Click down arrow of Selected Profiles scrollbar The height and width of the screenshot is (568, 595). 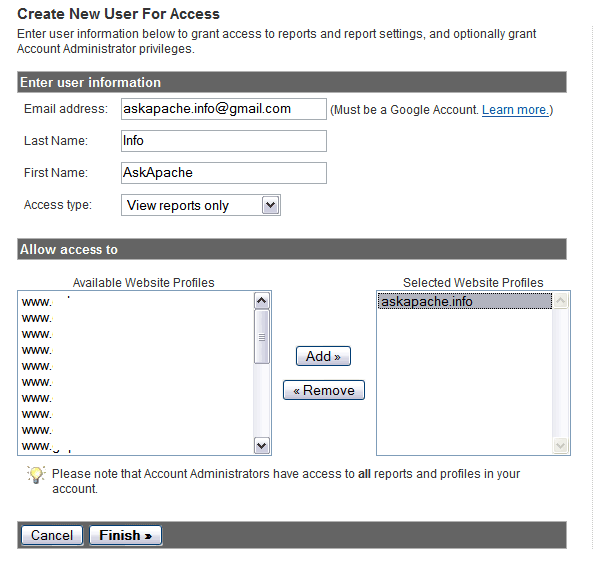(560, 445)
